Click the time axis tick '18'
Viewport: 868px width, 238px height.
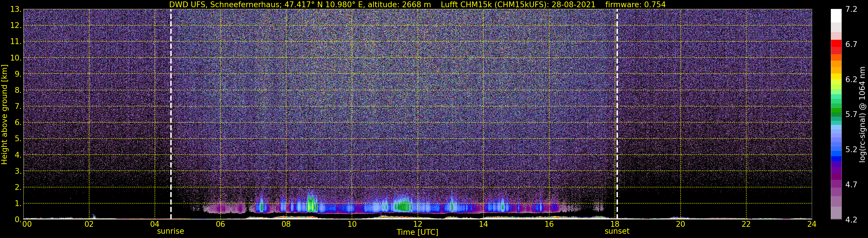pyautogui.click(x=614, y=224)
